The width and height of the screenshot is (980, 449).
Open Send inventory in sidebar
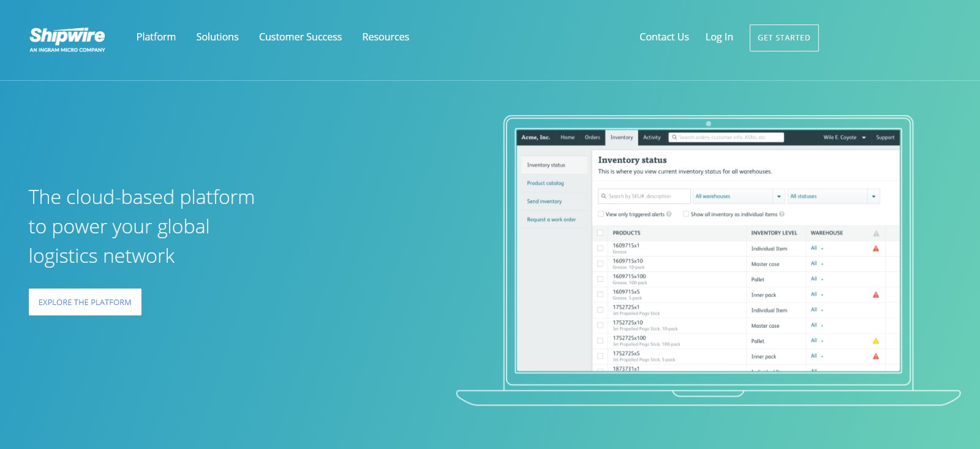tap(544, 202)
